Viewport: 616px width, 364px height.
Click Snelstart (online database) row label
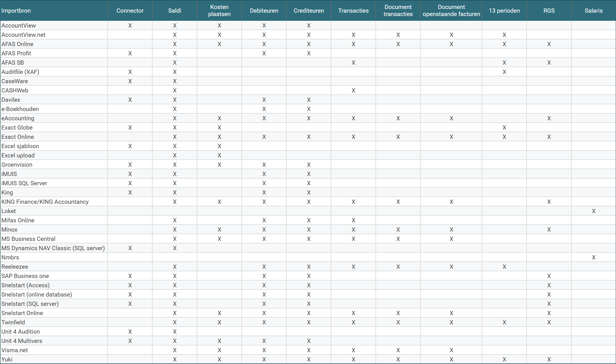[x=37, y=295]
